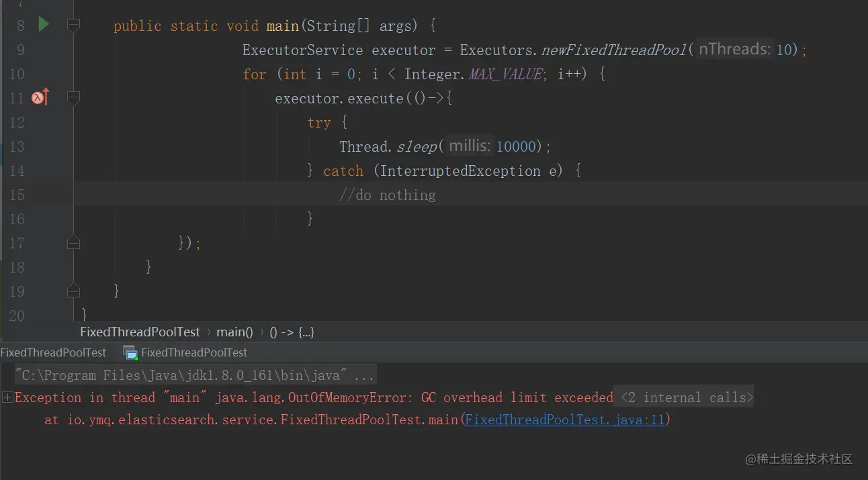This screenshot has height=480, width=868.
Task: Click the stack trace line starting with 'at io.ymq'
Action: pyautogui.click(x=357, y=420)
